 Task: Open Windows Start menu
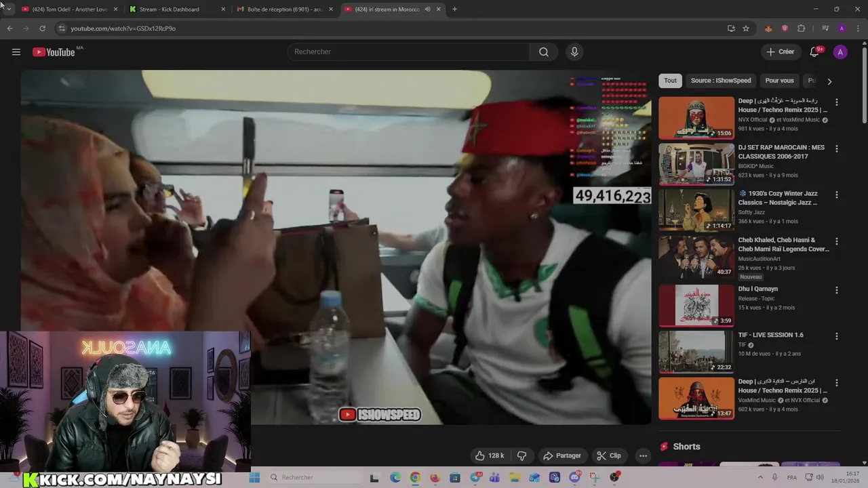[254, 477]
